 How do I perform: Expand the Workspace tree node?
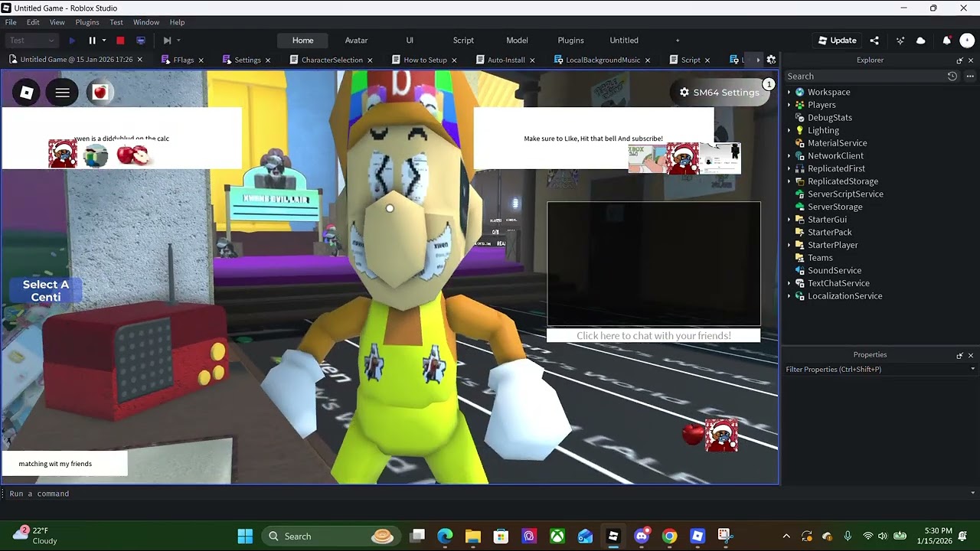point(789,92)
